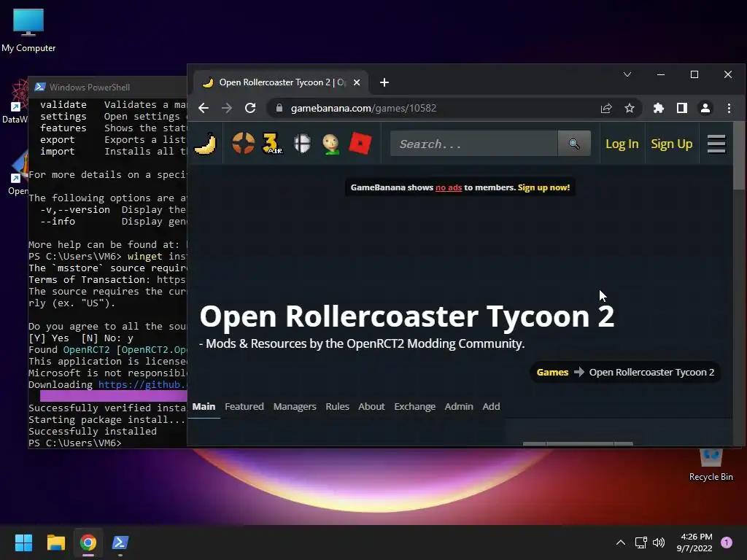Open Recycle Bin desktop icon

711,464
